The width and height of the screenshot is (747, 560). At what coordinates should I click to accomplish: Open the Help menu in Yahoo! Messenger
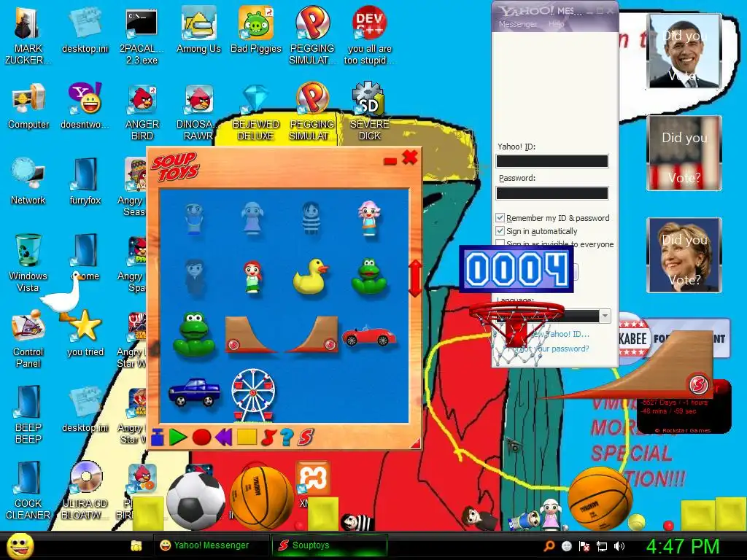[x=556, y=24]
